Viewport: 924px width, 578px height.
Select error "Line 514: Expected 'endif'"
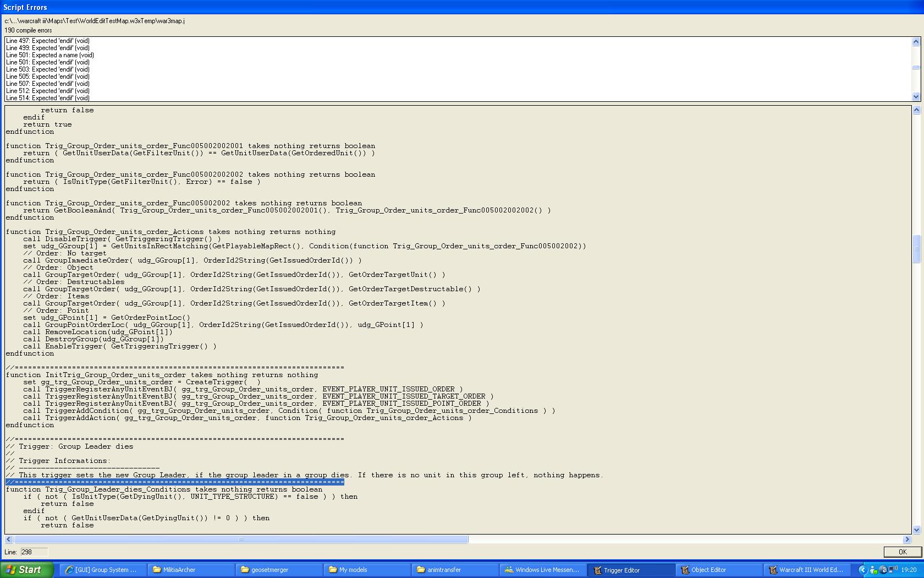click(x=48, y=98)
